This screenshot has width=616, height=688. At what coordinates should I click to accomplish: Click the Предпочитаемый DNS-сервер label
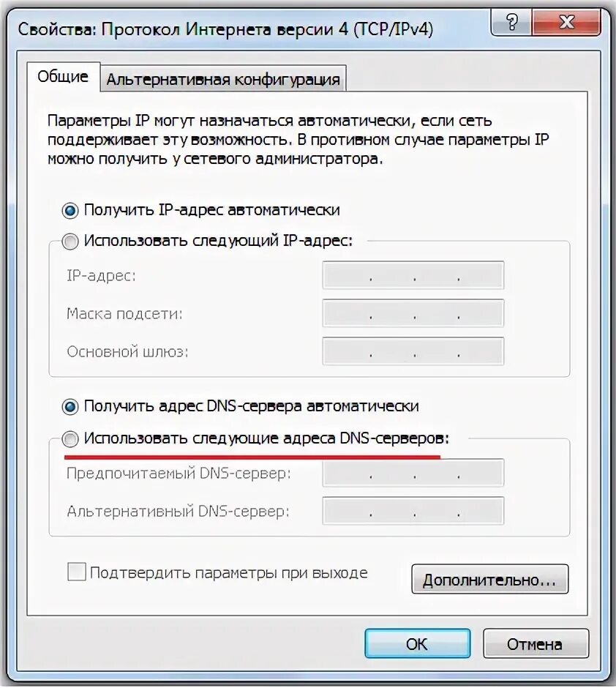[179, 474]
